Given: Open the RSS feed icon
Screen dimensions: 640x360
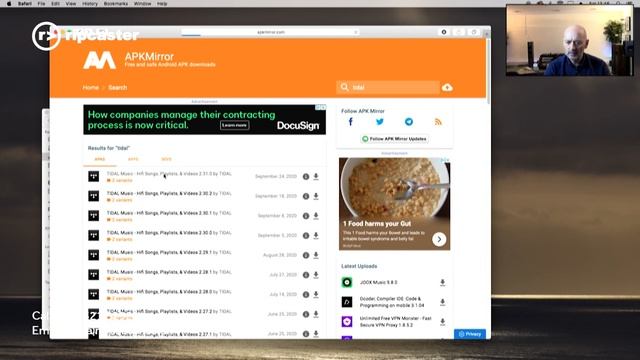Looking at the screenshot, I should pos(438,122).
